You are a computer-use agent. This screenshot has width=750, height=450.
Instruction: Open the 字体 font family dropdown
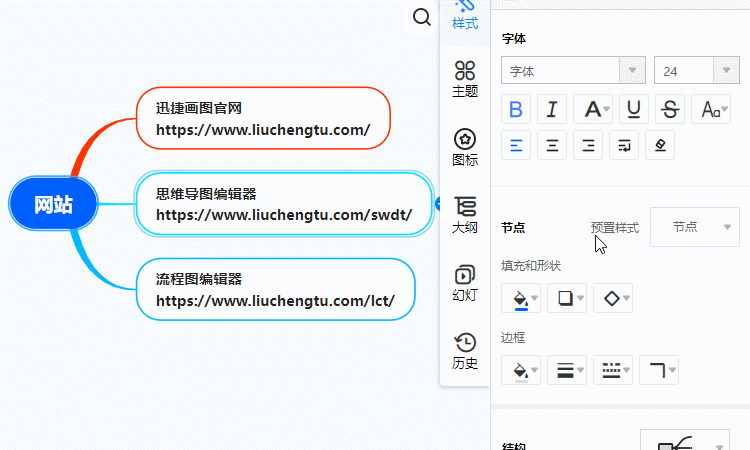pyautogui.click(x=574, y=70)
